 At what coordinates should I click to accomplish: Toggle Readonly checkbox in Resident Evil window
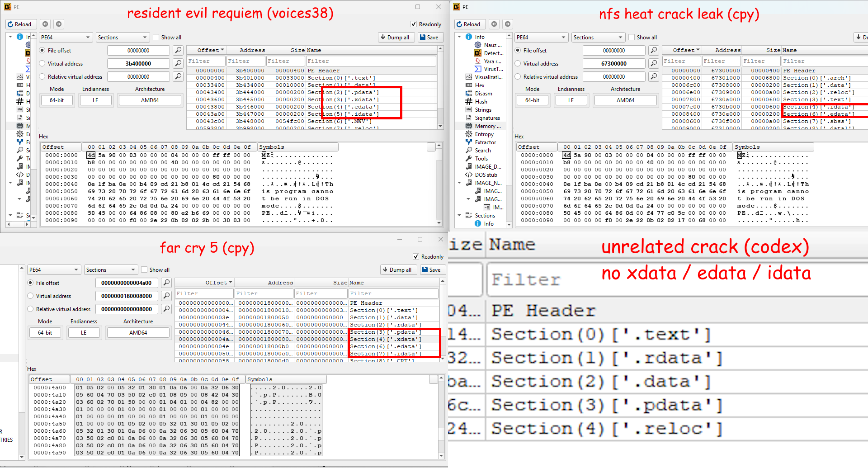pyautogui.click(x=414, y=24)
